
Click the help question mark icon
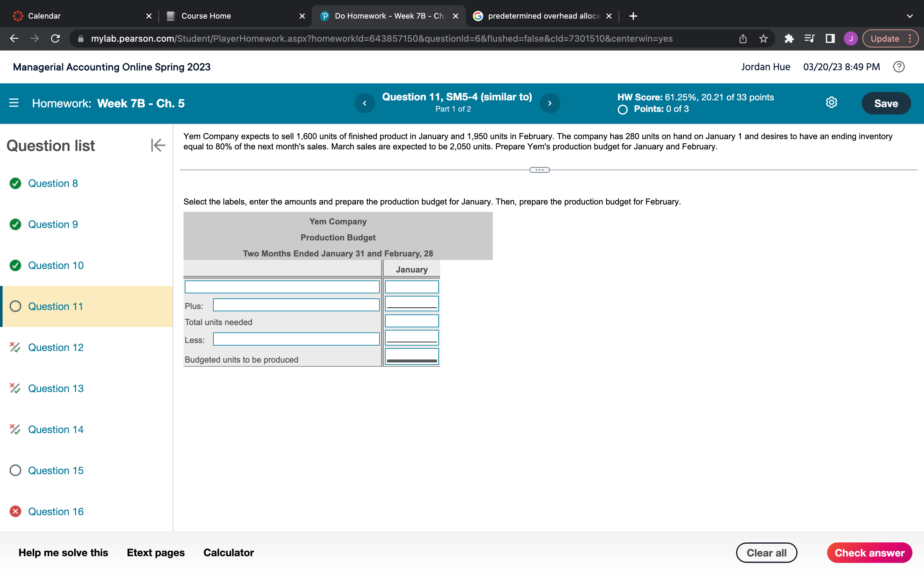tap(899, 67)
